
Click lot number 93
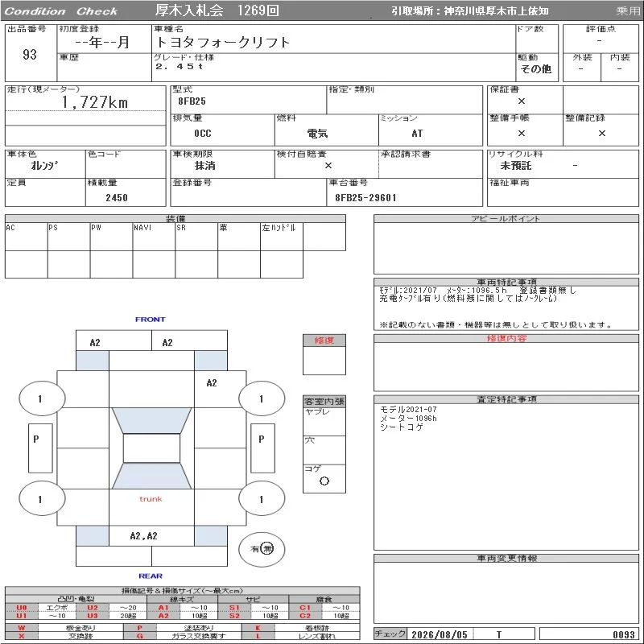pos(30,55)
